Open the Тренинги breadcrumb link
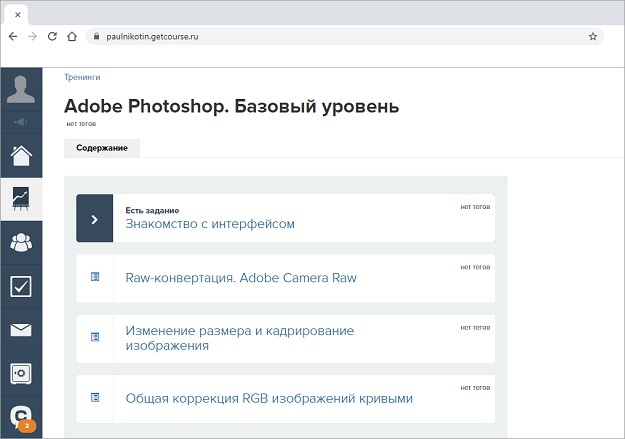This screenshot has width=625, height=439. (82, 77)
